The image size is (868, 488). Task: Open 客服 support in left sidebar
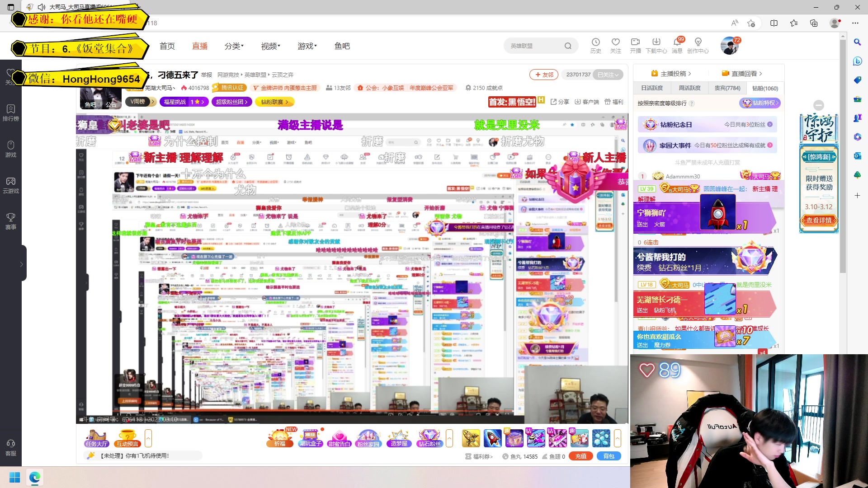[11, 448]
